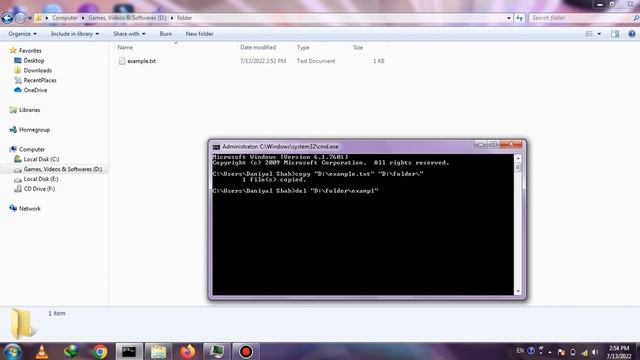Open Action Center flag icon
Image resolution: width=640 pixels, height=360 pixels.
coord(562,352)
